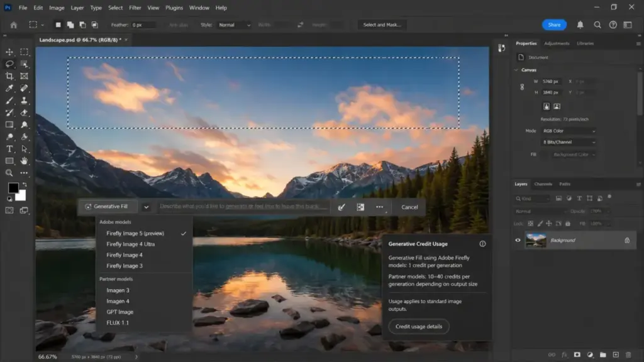Screen dimensions: 644x362
Task: Open the 8 Bits/Channel dropdown
Action: tap(569, 142)
